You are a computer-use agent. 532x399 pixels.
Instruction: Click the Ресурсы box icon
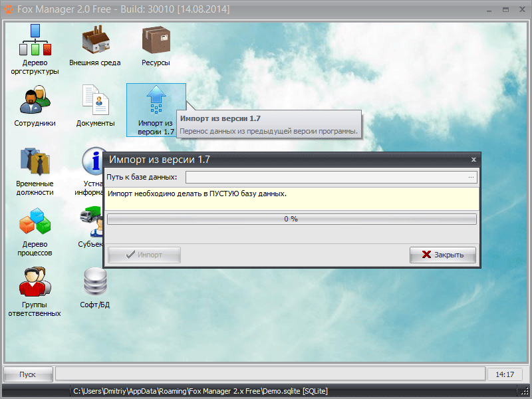click(x=156, y=41)
